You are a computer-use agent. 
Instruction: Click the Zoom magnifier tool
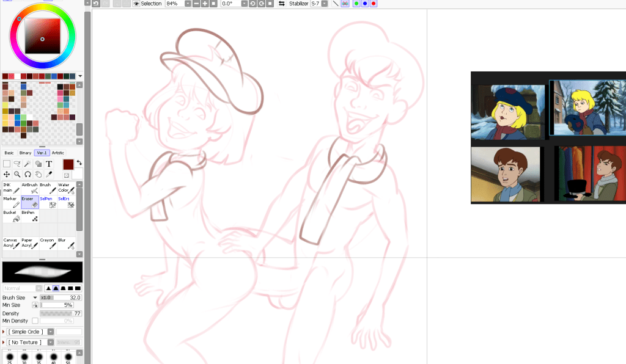17,174
